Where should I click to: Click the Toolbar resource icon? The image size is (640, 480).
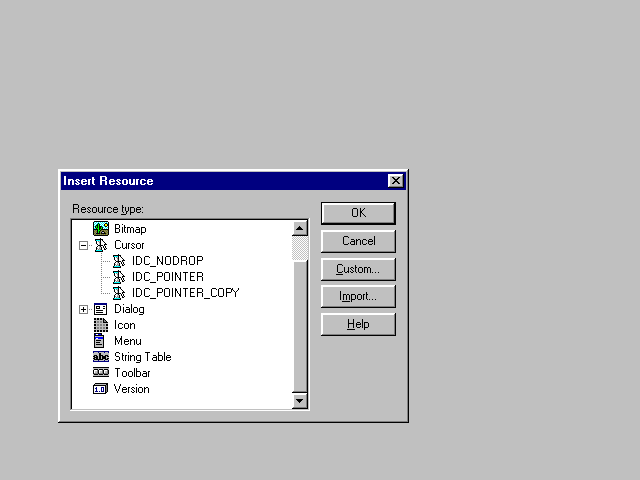click(x=100, y=373)
